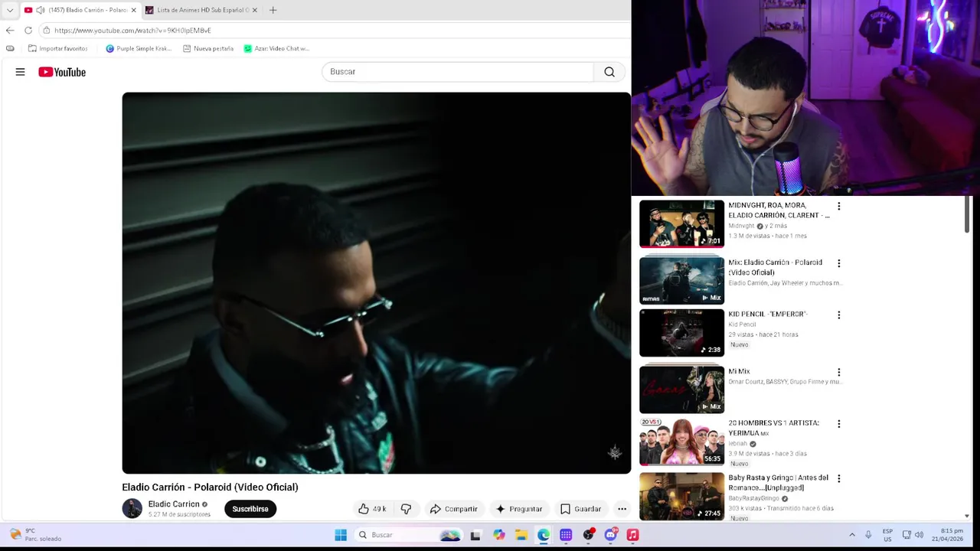The height and width of the screenshot is (551, 980).
Task: Open title 'Baby Rasta y Gringo | Antes del Romance'
Action: [x=778, y=482]
